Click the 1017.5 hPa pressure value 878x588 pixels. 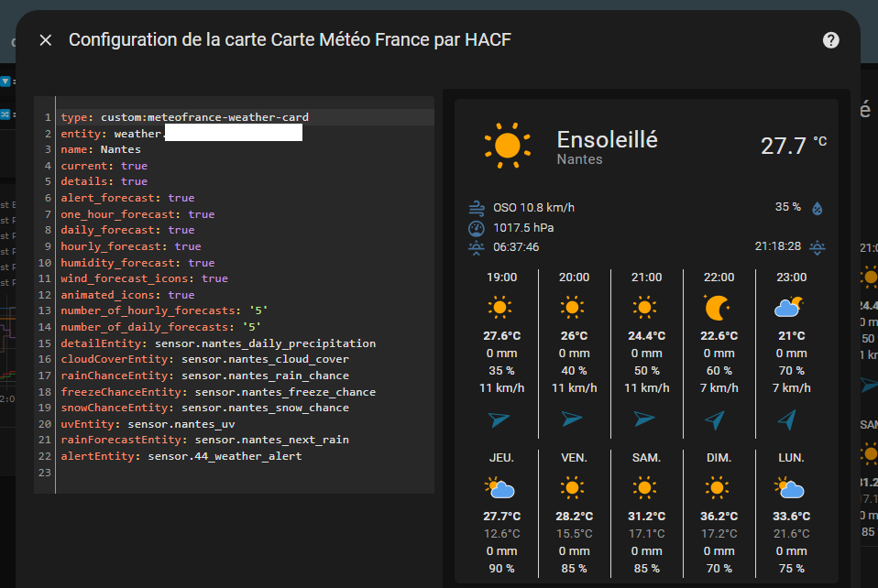coord(523,228)
